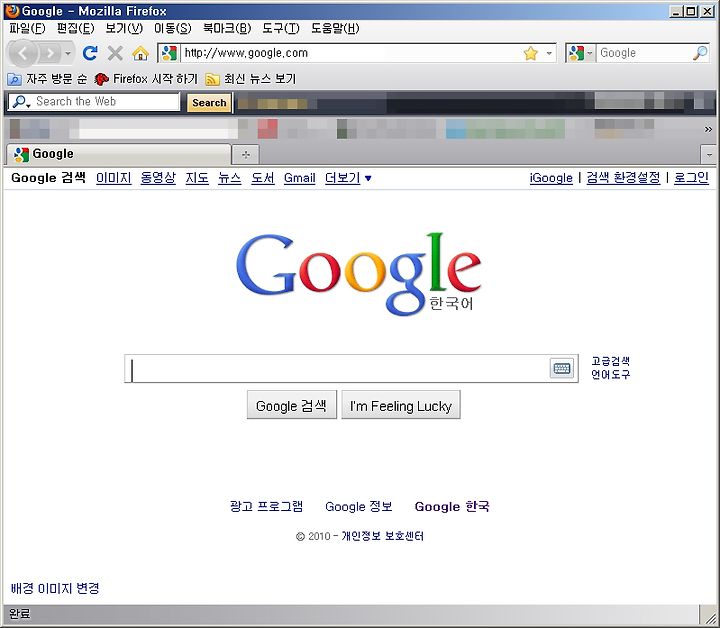Open the 도움말(H) menu
720x628 pixels.
click(x=335, y=28)
